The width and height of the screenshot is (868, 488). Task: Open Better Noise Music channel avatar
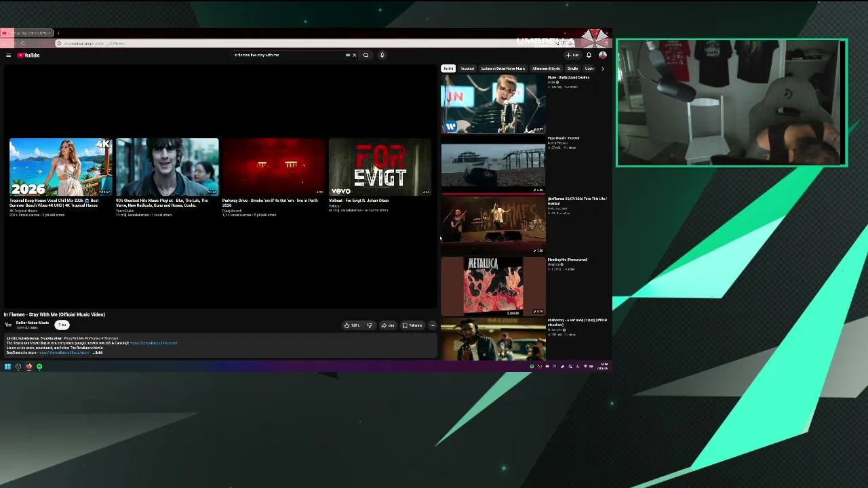click(8, 325)
